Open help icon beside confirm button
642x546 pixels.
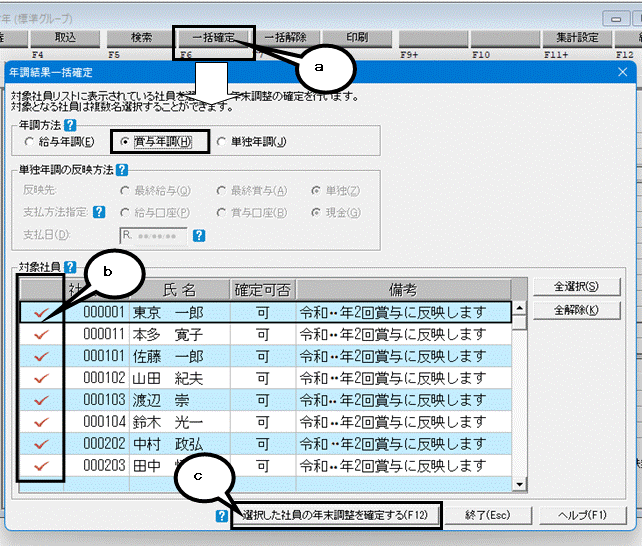point(222,516)
